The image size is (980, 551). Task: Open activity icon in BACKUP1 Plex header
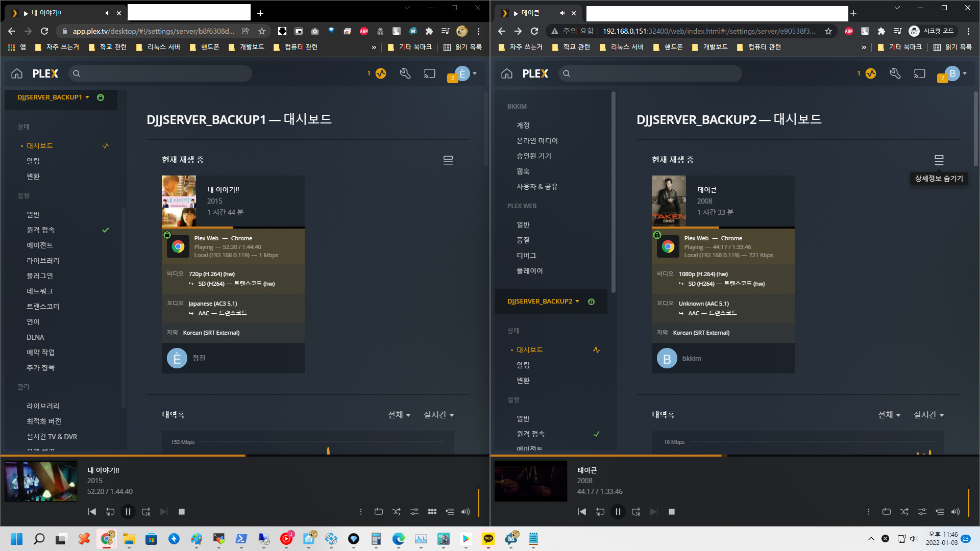coord(381,73)
